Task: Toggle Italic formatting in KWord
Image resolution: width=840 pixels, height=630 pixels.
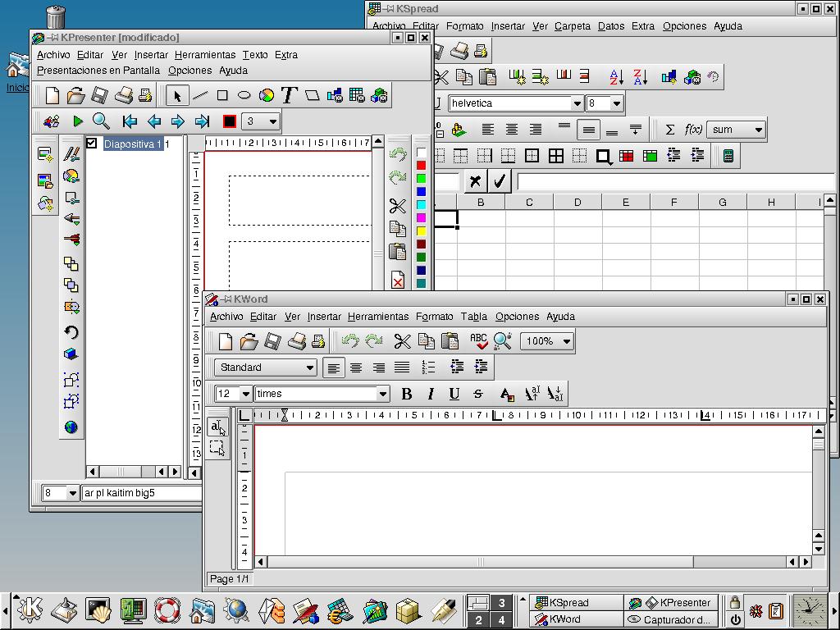Action: [x=430, y=394]
